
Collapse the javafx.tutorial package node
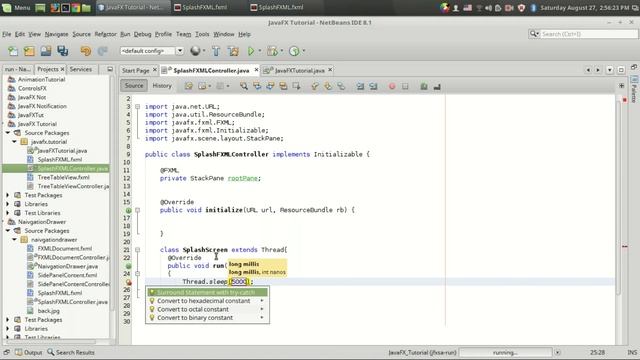pos(15,142)
